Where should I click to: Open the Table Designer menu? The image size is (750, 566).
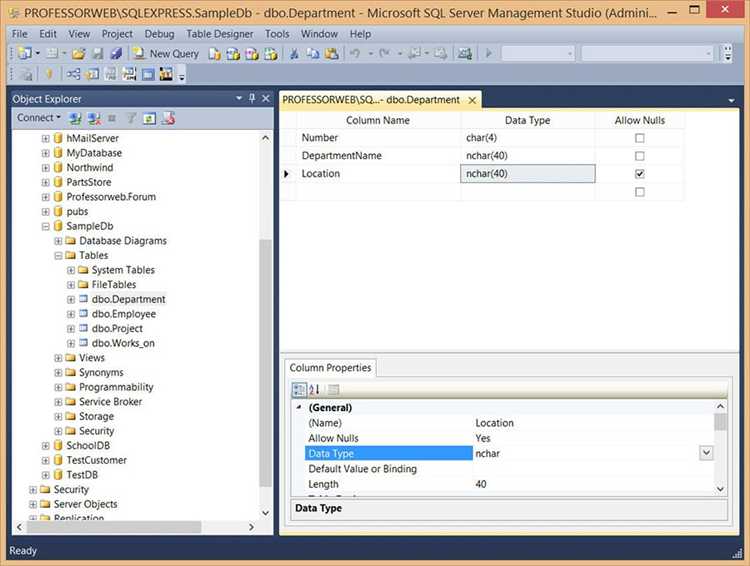coord(219,33)
